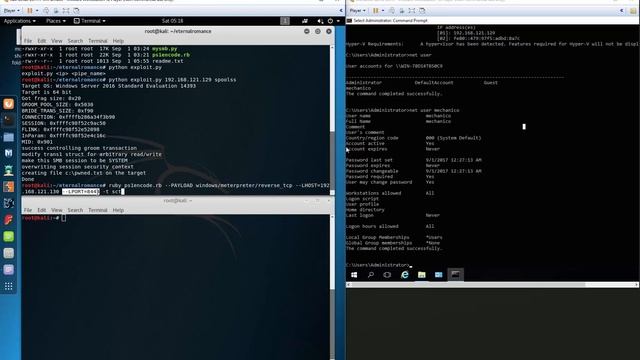The width and height of the screenshot is (640, 360).
Task: Launch Internet Explorer from Windows taskbar
Action: (x=404, y=275)
